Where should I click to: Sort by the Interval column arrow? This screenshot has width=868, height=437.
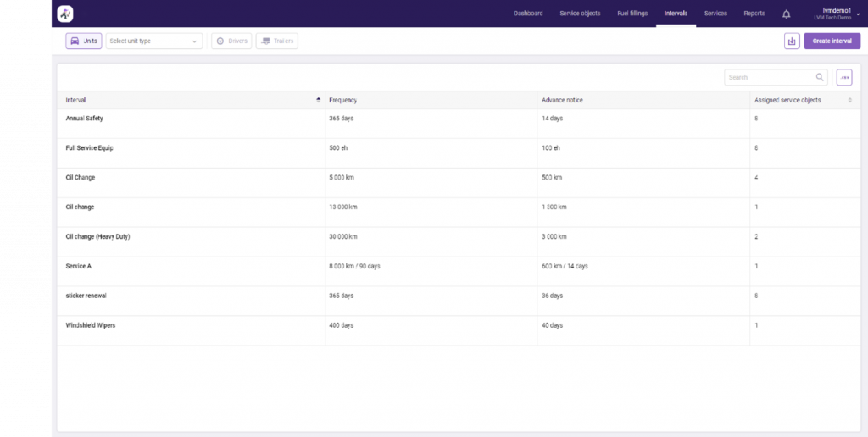(x=318, y=100)
